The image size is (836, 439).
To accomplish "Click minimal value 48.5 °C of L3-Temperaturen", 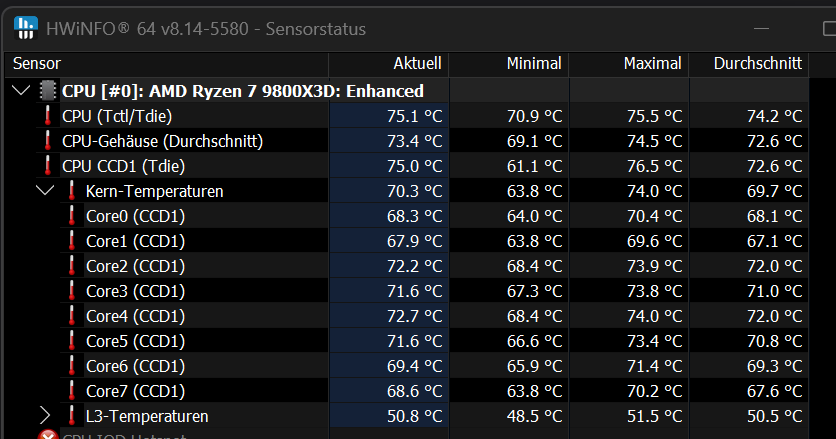I will tap(535, 417).
